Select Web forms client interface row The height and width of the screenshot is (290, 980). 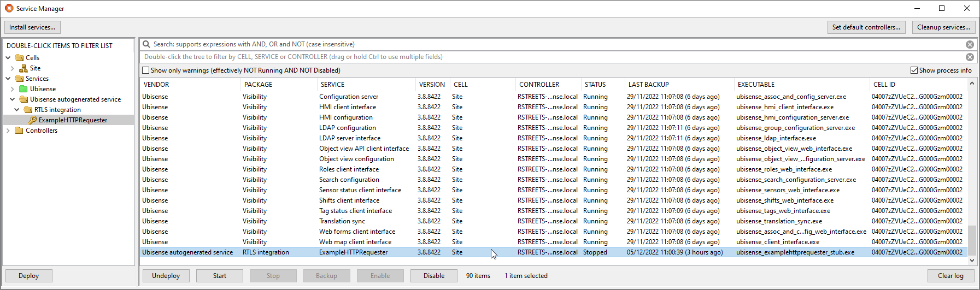tap(554, 232)
